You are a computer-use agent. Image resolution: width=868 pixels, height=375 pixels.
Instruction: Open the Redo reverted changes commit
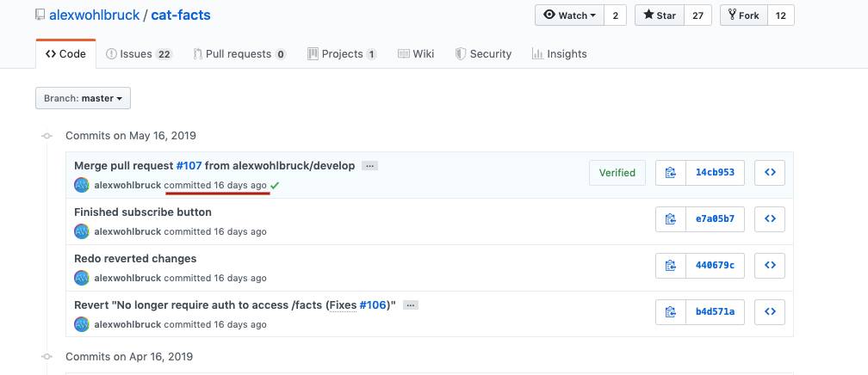pos(135,258)
